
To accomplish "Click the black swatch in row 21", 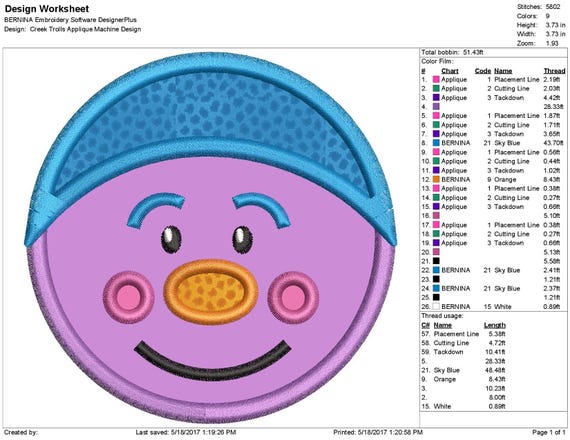I will (436, 261).
